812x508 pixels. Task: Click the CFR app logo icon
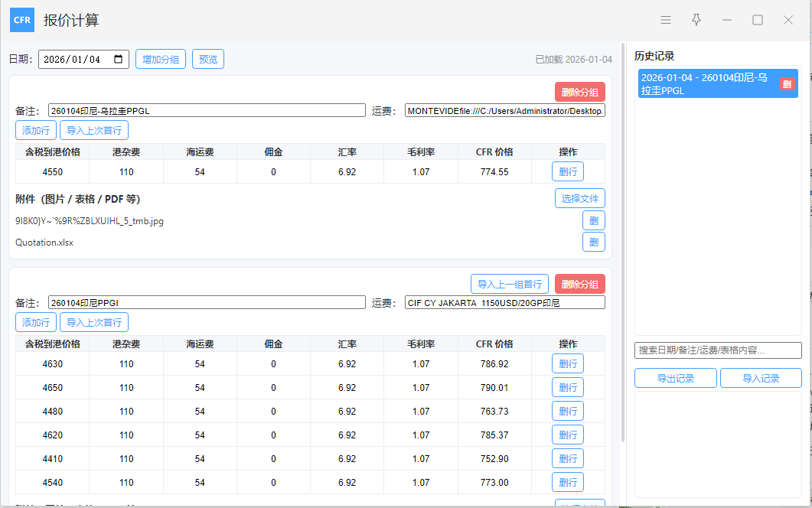coord(22,20)
